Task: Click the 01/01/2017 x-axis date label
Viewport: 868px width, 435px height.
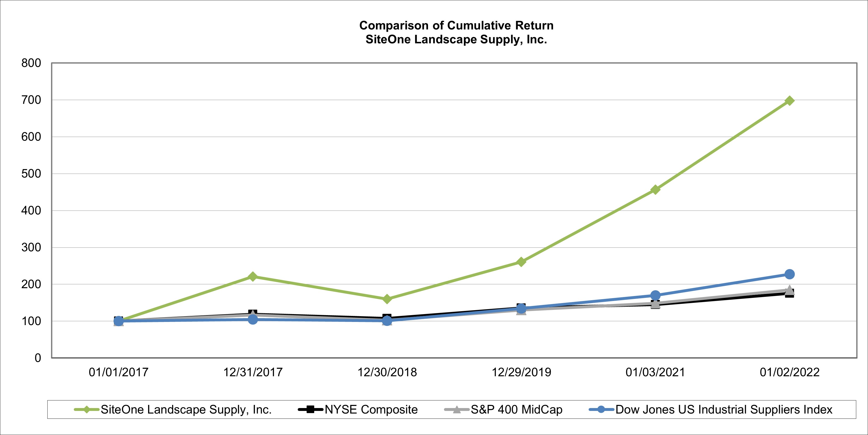Action: pos(118,372)
